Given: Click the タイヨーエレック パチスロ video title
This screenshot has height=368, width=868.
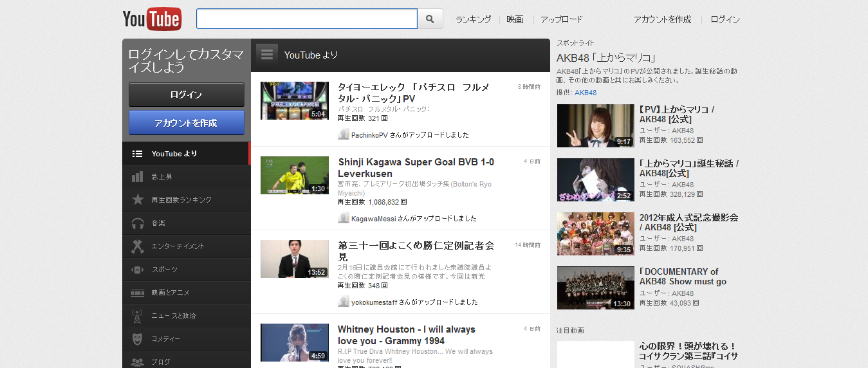Looking at the screenshot, I should click(413, 93).
